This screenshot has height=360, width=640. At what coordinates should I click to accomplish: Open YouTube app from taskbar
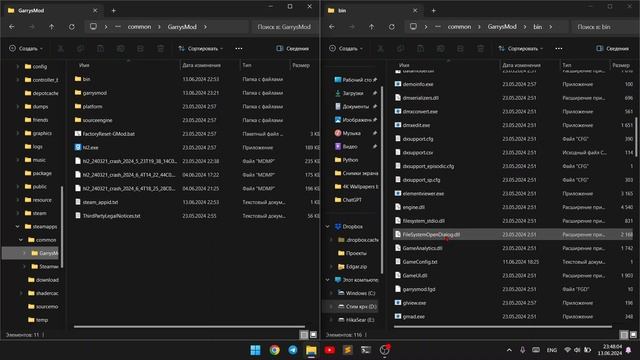tap(329, 350)
